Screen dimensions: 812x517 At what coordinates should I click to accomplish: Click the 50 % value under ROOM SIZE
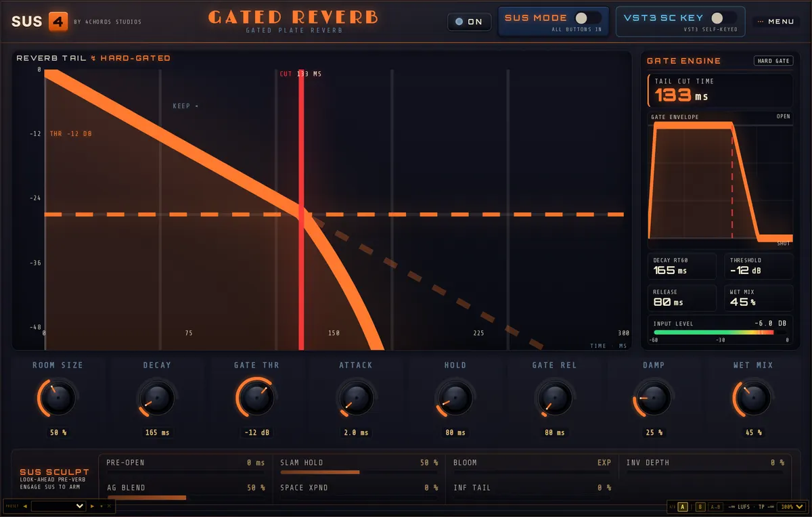58,432
